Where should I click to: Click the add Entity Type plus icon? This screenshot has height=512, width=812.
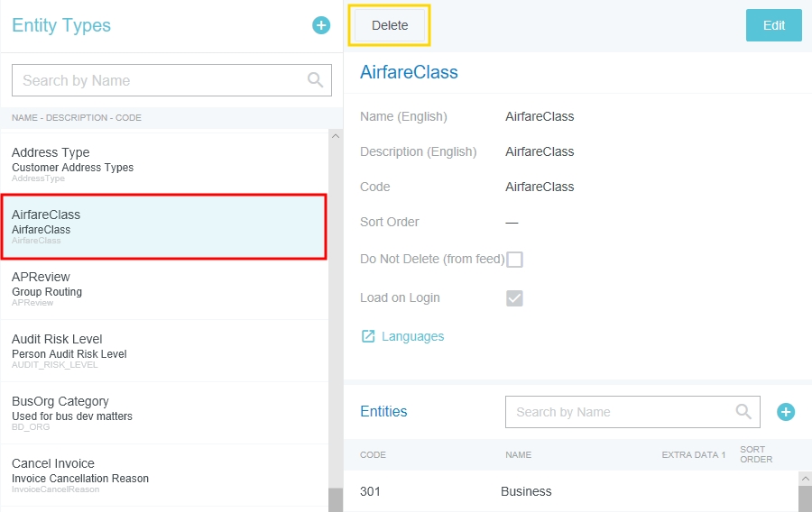[321, 25]
